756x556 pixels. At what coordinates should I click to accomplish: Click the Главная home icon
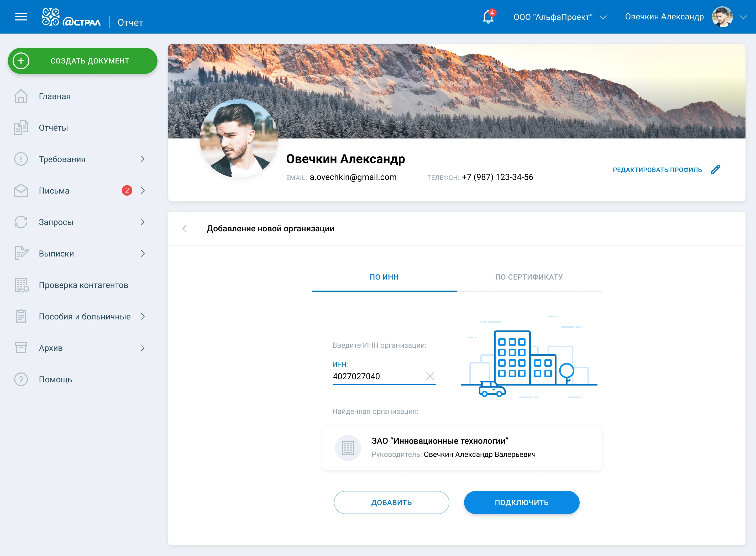[21, 96]
